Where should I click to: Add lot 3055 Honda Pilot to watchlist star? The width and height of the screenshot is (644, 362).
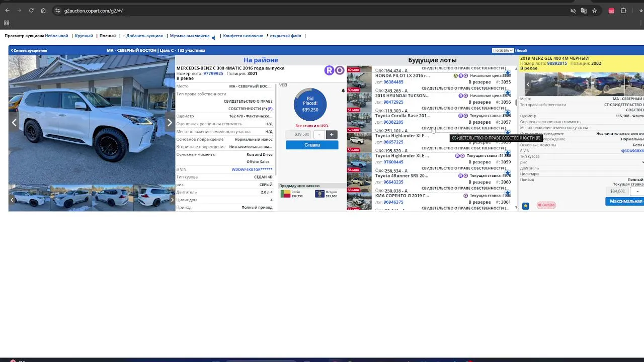[508, 73]
